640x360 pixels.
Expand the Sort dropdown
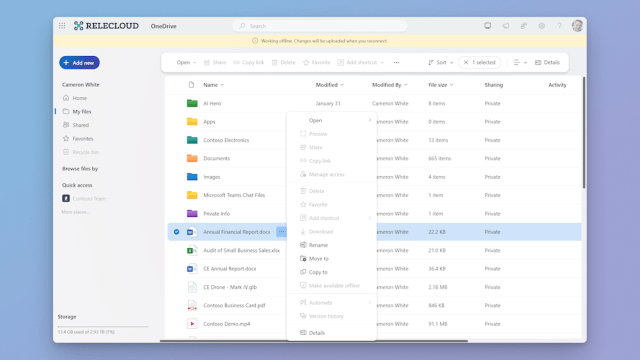(441, 62)
